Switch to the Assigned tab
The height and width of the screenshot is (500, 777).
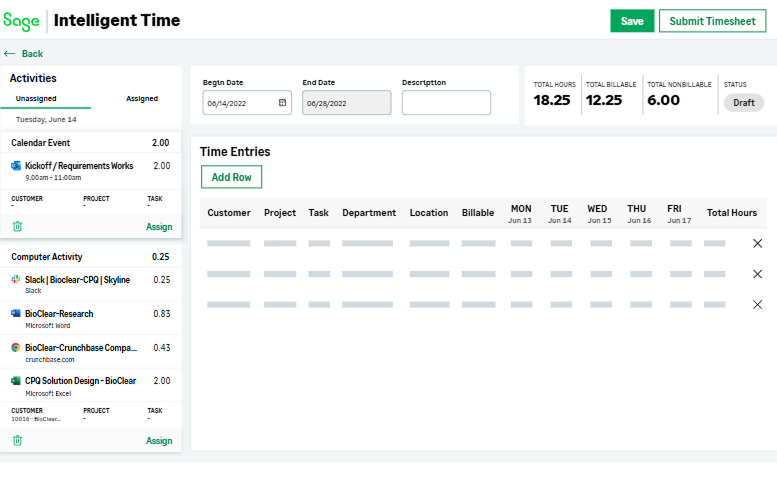[141, 99]
